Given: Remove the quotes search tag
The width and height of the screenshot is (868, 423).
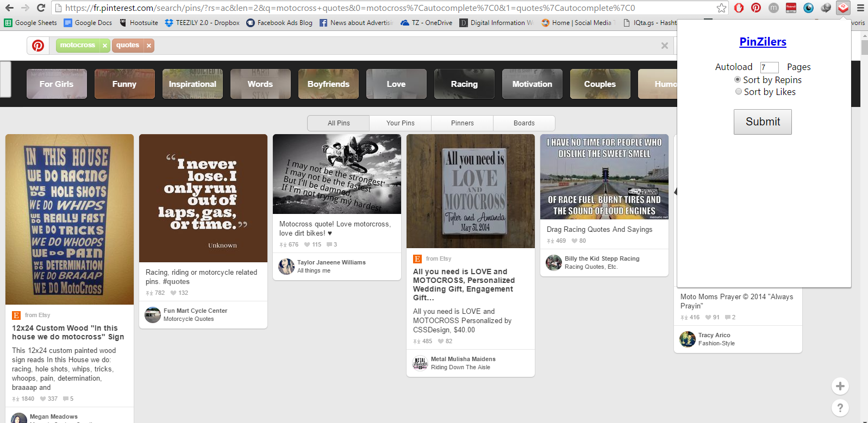Looking at the screenshot, I should pyautogui.click(x=148, y=46).
